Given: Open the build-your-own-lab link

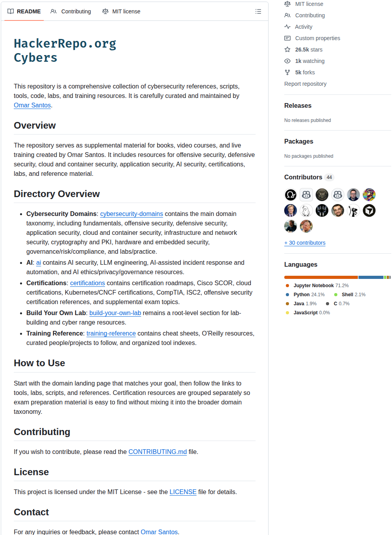Looking at the screenshot, I should click(115, 313).
